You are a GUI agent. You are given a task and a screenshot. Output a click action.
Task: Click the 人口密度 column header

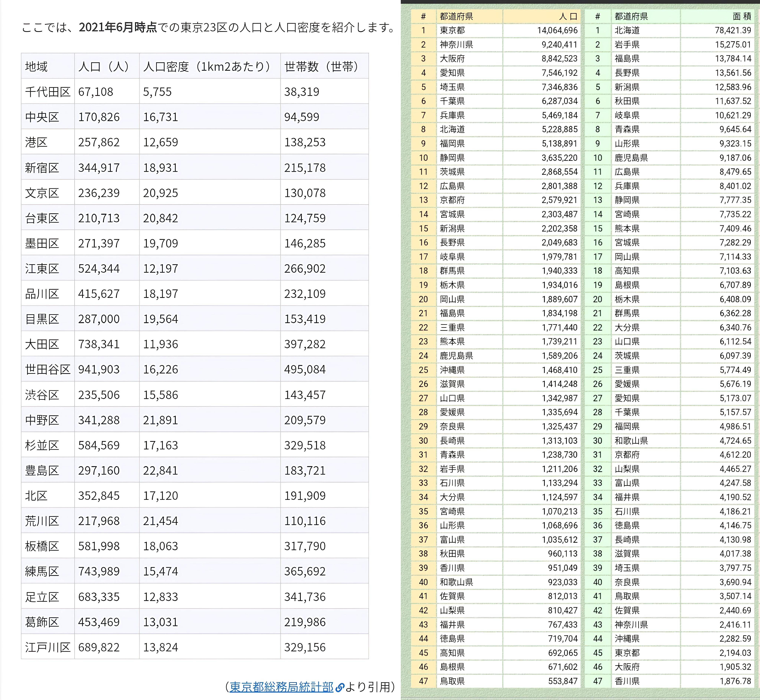click(207, 66)
